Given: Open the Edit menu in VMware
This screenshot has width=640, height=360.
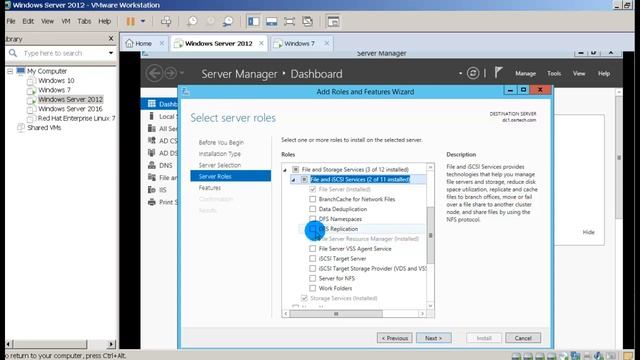Looking at the screenshot, I should 28,21.
